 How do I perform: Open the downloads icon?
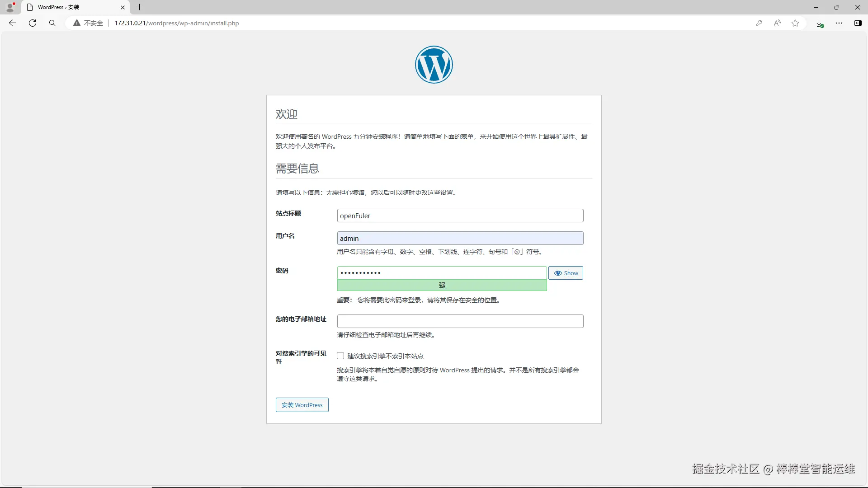coord(820,23)
